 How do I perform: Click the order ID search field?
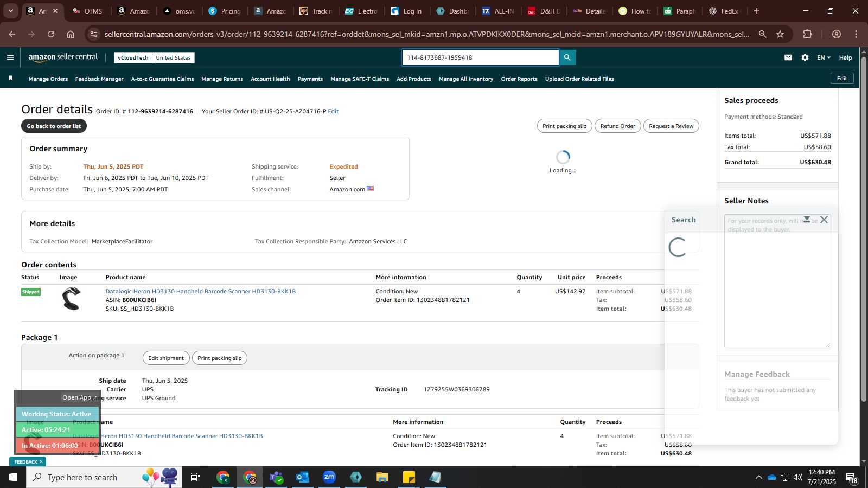(x=481, y=57)
